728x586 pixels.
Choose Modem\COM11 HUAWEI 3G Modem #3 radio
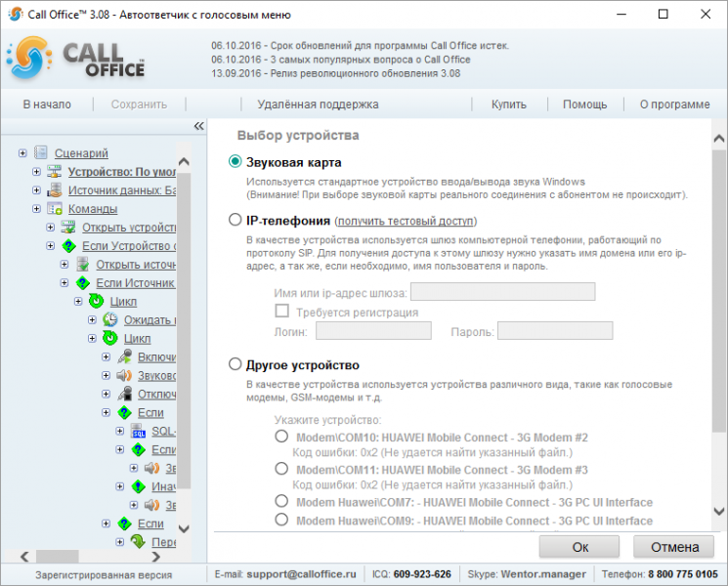point(281,469)
